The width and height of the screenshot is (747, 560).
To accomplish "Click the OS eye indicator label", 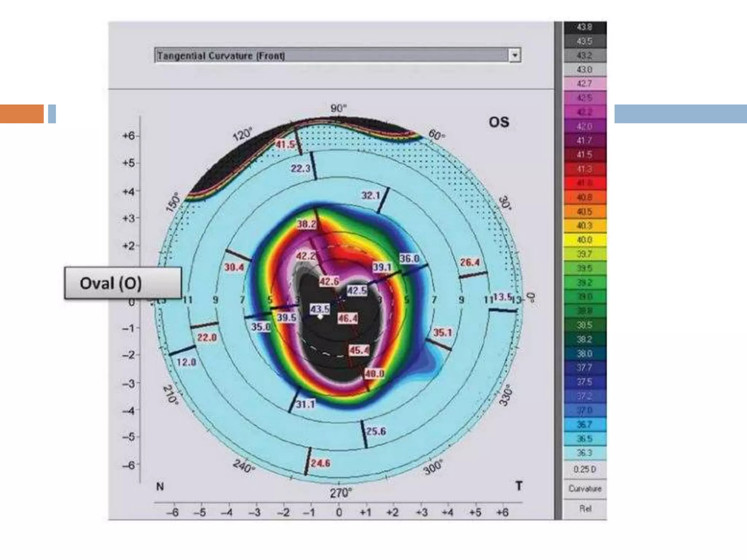I will 499,122.
